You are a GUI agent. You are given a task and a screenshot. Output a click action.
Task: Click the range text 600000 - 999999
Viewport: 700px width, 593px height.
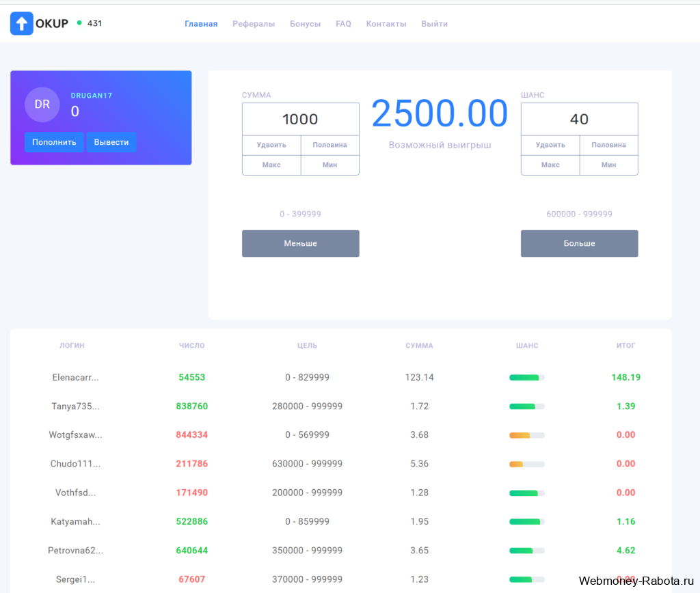click(580, 214)
